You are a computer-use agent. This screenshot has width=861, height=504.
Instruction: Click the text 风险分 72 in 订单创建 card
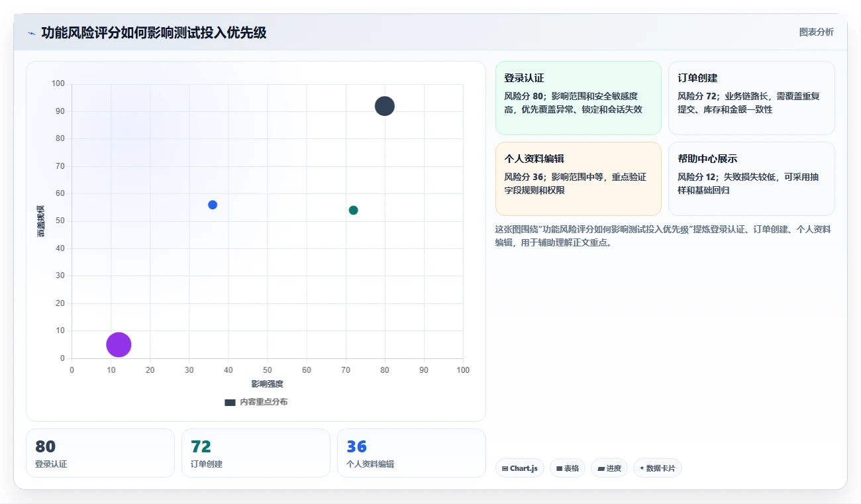[x=697, y=96]
